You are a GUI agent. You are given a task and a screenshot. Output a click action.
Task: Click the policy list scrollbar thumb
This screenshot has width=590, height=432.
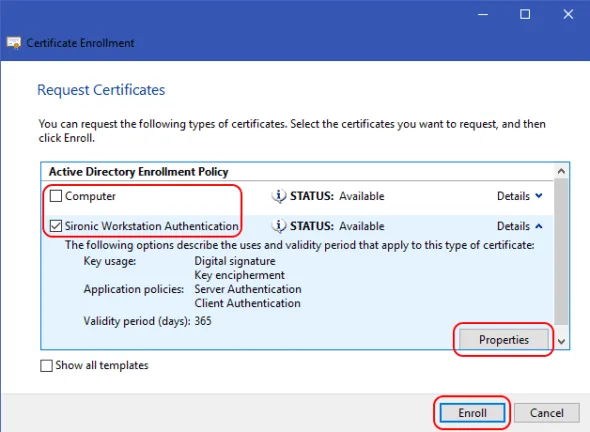coord(561,251)
